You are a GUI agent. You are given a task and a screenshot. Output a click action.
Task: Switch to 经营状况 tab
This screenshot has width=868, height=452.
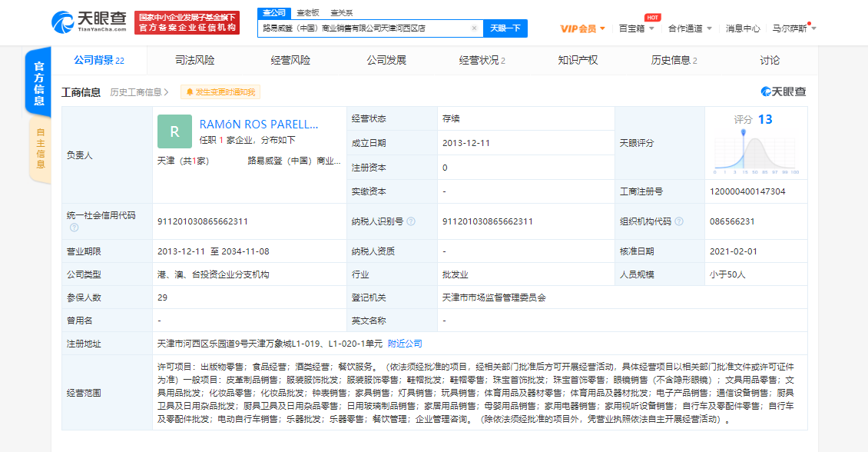click(x=482, y=61)
